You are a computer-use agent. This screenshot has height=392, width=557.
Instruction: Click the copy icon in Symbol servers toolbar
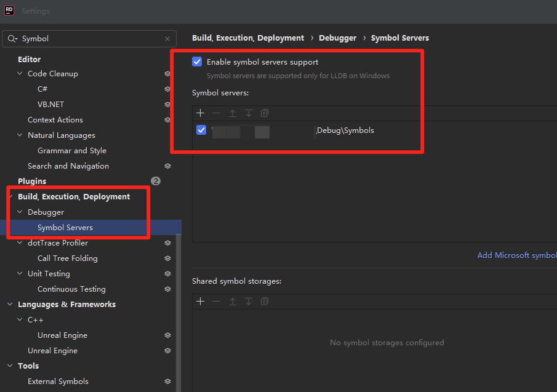point(265,113)
